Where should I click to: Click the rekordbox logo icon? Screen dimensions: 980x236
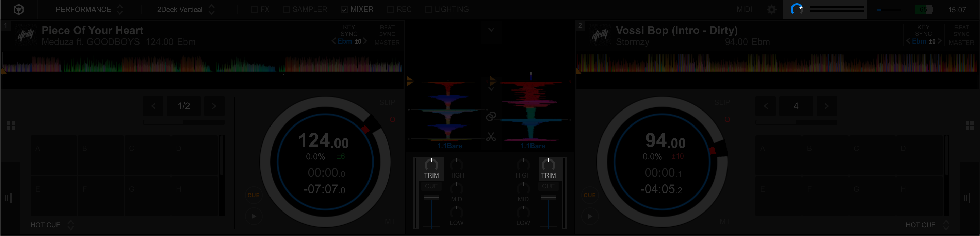[19, 10]
